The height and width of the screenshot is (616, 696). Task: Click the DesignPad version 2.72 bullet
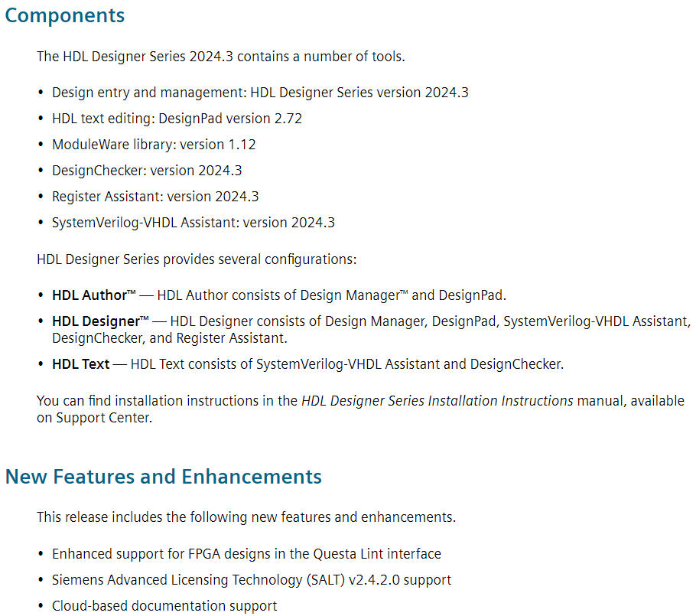click(177, 119)
